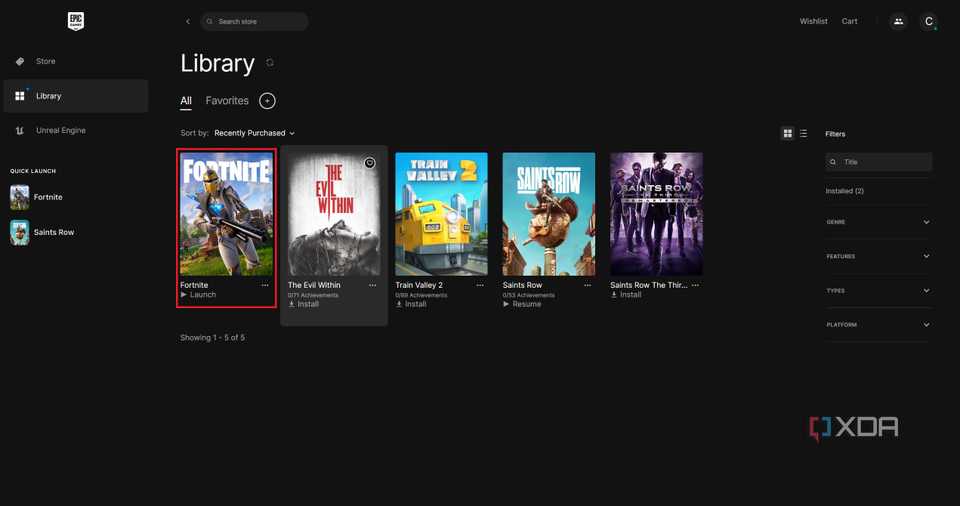Screen dimensions: 960x506
Task: Open the Train Valley 2 cover art
Action: (x=441, y=214)
